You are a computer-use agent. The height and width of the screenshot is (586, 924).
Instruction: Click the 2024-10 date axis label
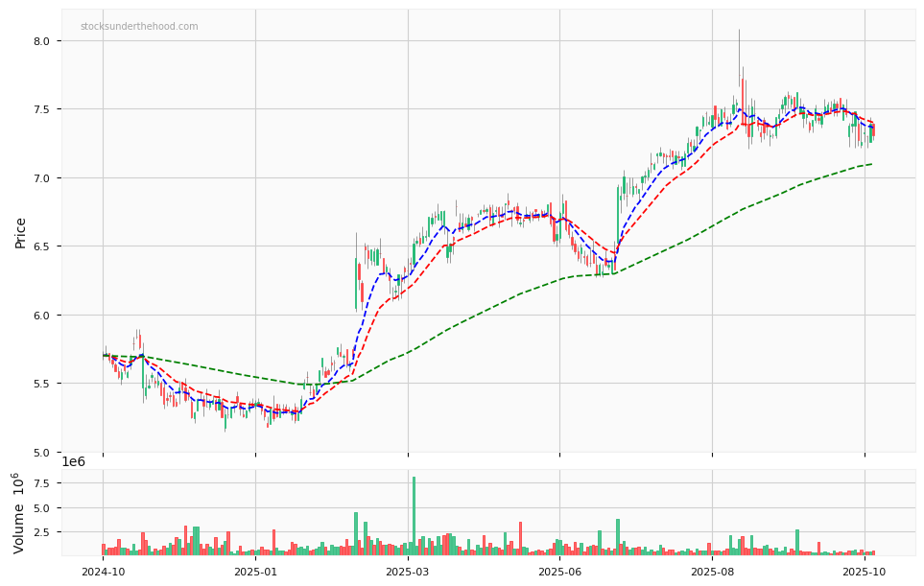click(103, 572)
